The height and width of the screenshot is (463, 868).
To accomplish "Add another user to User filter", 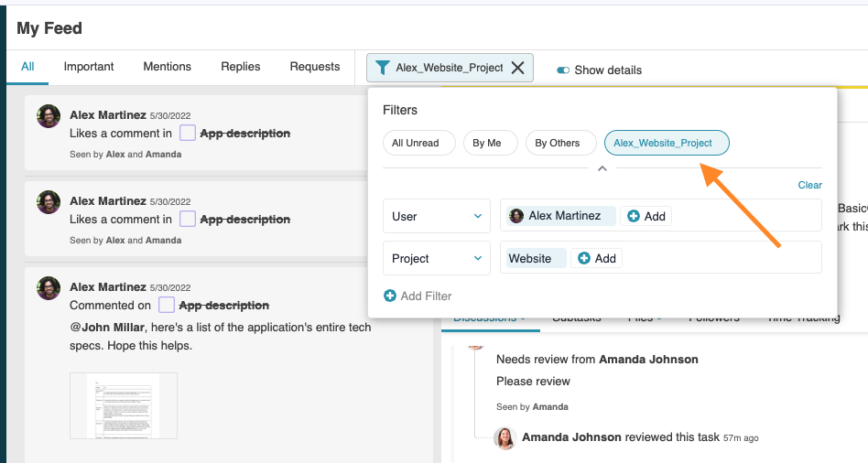I will click(x=646, y=216).
